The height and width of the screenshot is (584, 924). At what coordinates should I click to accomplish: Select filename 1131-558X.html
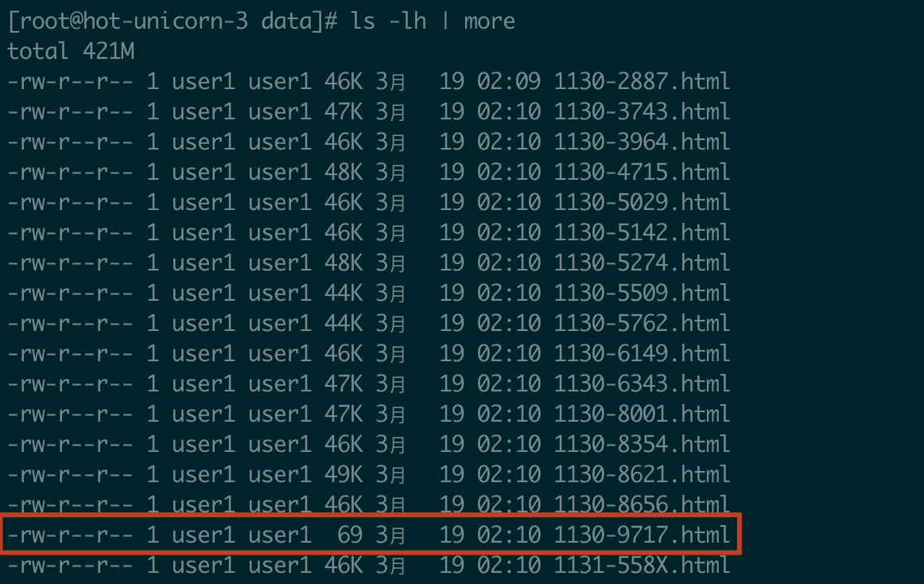pyautogui.click(x=642, y=565)
